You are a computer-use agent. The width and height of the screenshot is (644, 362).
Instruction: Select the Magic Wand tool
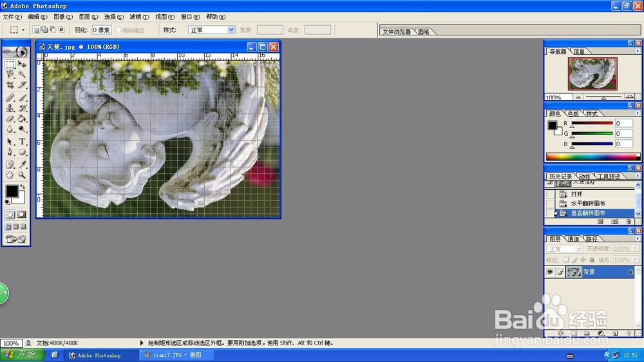click(22, 74)
